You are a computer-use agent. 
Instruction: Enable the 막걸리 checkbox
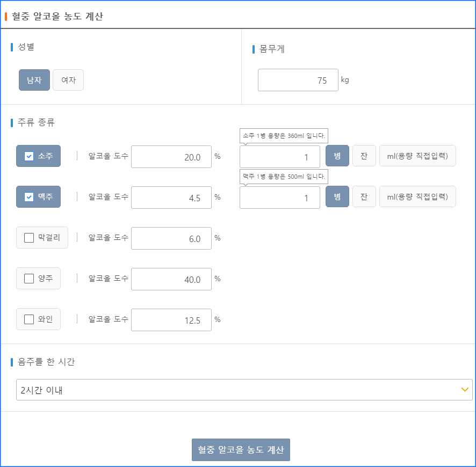click(x=29, y=238)
